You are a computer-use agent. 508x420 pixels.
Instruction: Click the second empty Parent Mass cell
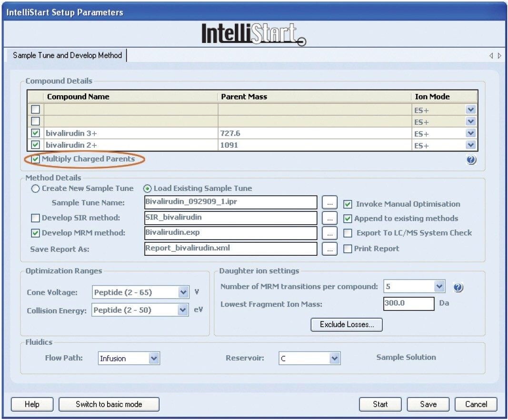click(x=315, y=121)
